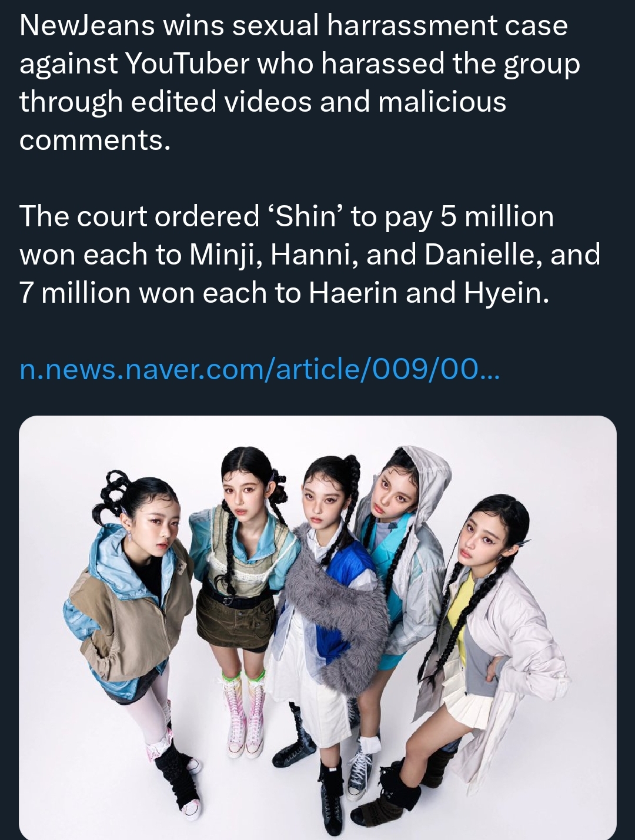Open the n.news.naver.com article link

[x=259, y=370]
